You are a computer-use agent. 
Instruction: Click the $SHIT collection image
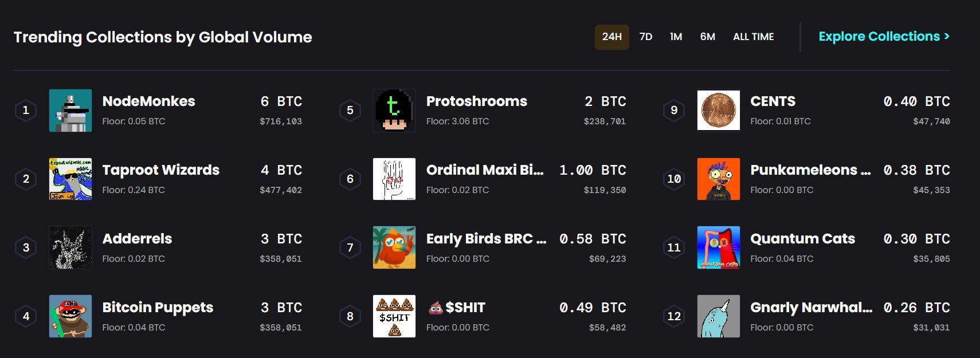point(394,316)
